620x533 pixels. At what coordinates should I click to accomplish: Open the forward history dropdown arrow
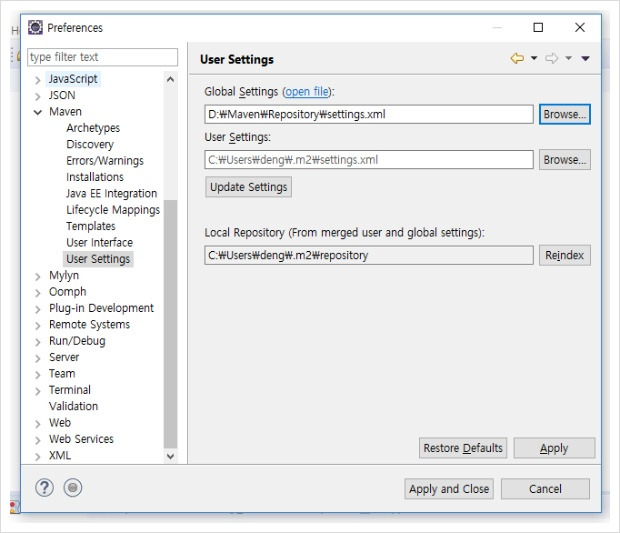click(x=568, y=58)
